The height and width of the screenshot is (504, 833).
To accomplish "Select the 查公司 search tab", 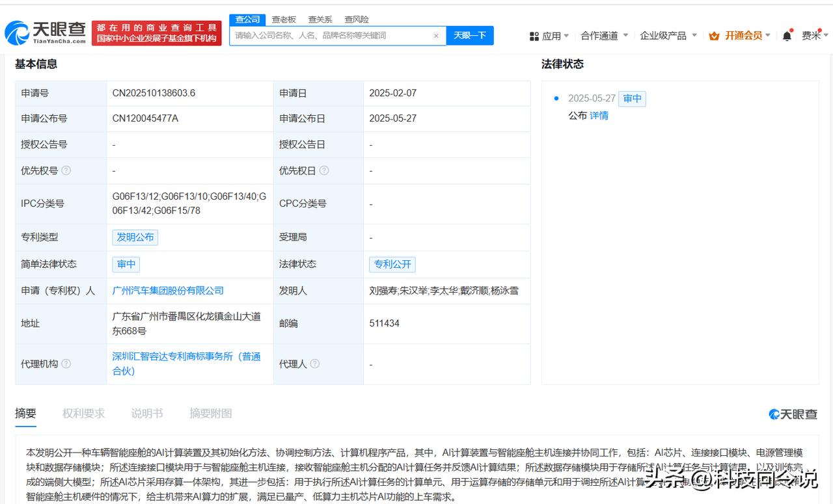I will (247, 20).
